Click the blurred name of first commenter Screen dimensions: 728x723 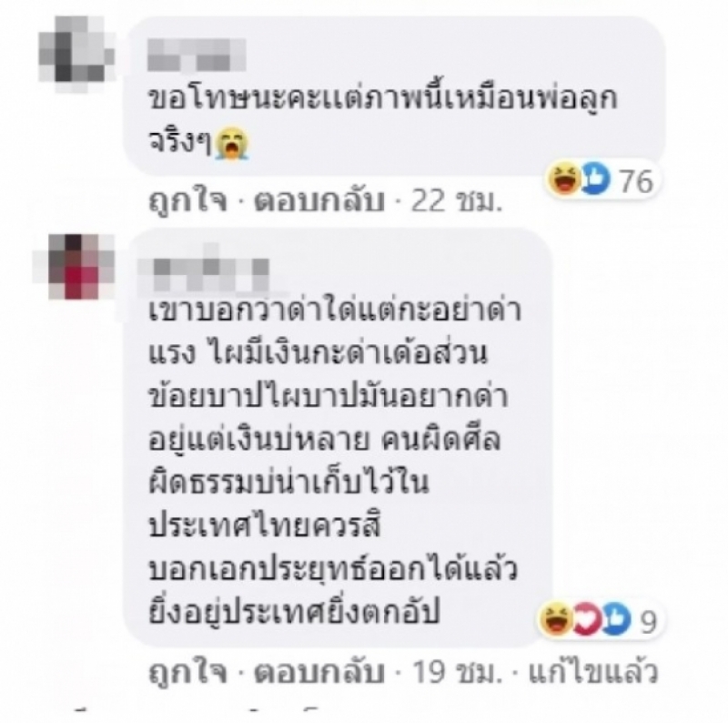coord(197,55)
